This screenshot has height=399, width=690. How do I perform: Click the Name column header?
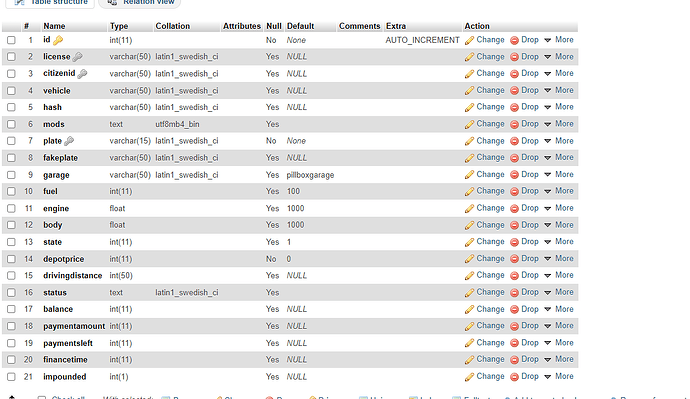[x=54, y=26]
